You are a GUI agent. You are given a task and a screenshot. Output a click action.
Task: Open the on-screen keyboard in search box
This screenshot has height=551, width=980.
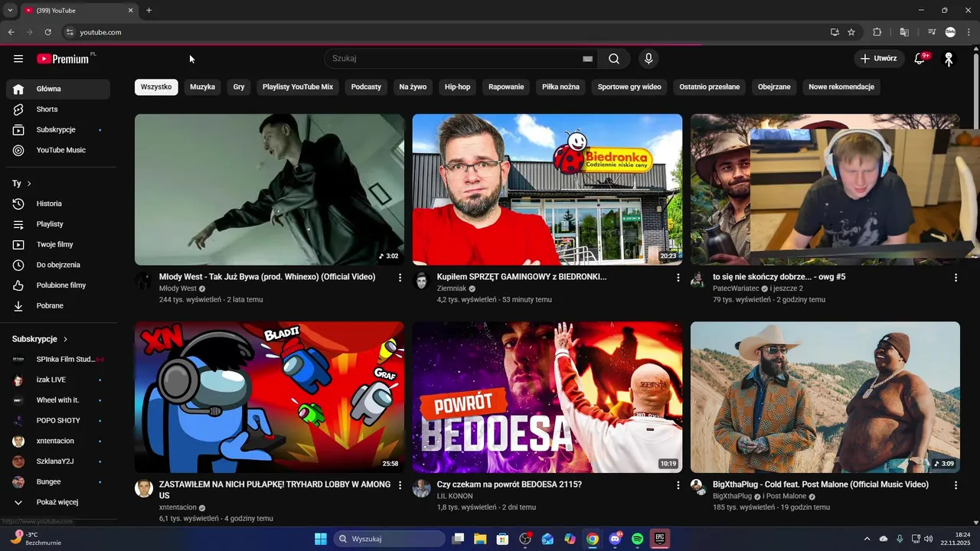pos(587,58)
